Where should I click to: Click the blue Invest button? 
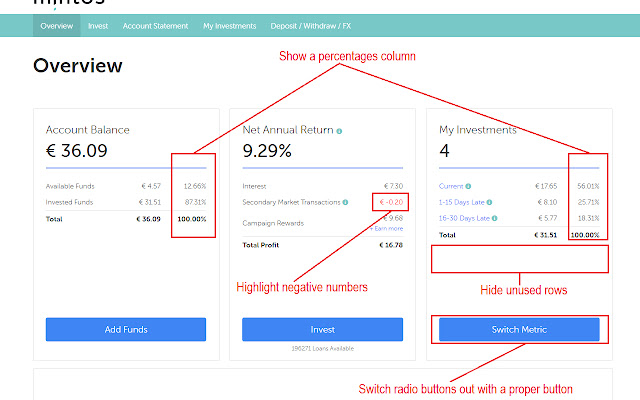[x=322, y=329]
